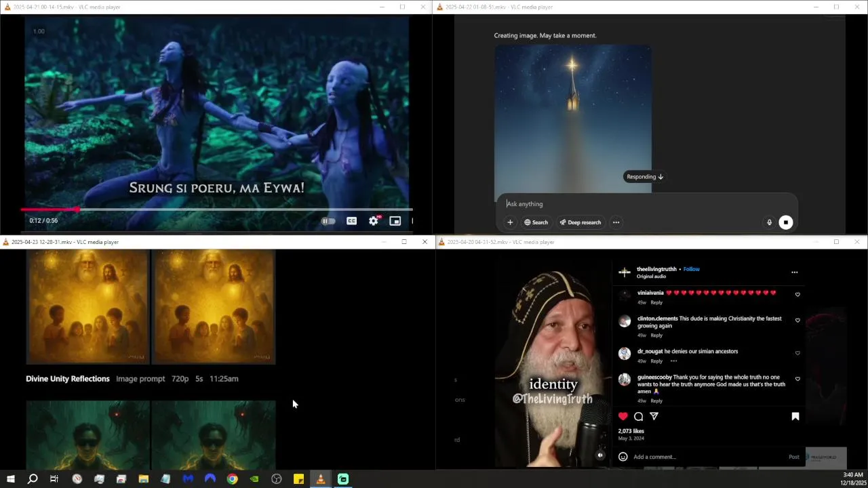868x488 pixels.
Task: Like the clinton.clements comment
Action: click(x=797, y=321)
